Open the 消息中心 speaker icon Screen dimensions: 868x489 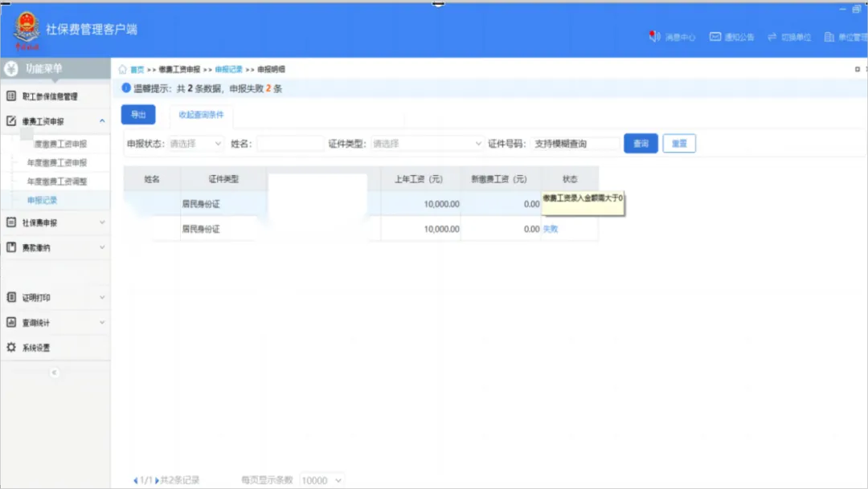(655, 36)
